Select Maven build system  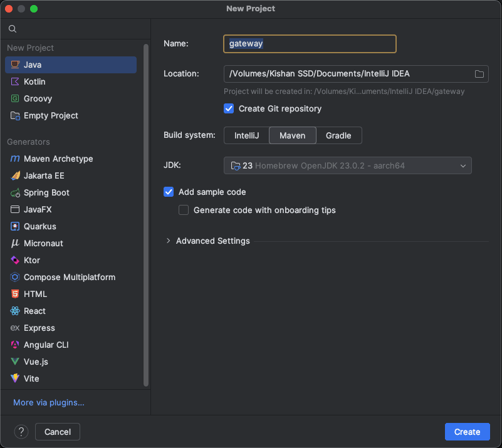pos(292,135)
